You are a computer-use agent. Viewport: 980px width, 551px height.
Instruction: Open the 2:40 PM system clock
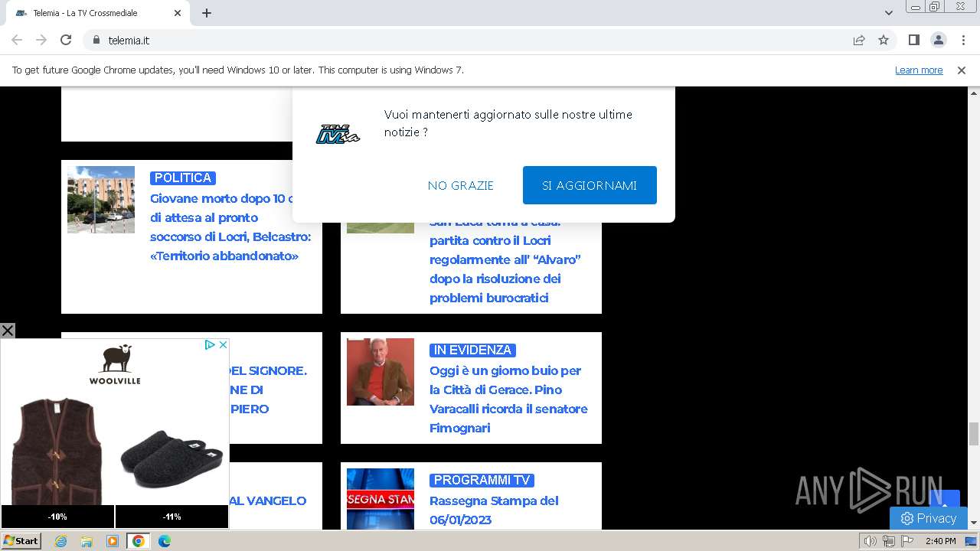[x=941, y=541]
